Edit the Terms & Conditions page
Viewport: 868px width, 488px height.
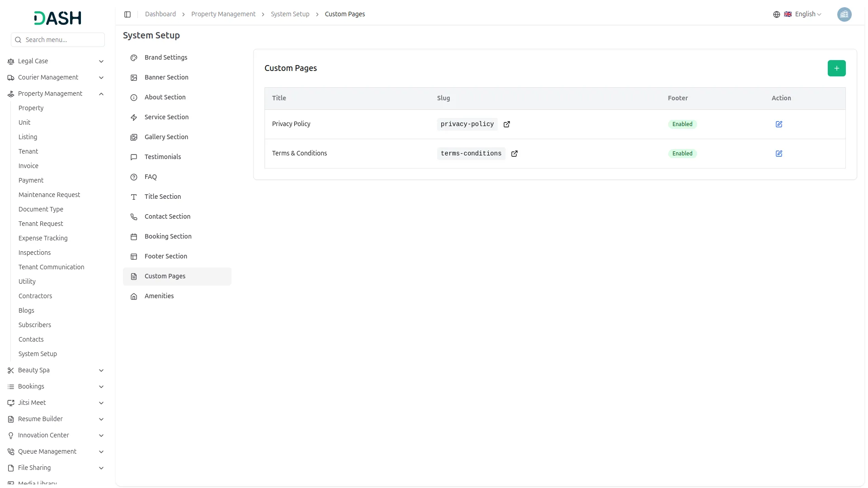tap(778, 154)
